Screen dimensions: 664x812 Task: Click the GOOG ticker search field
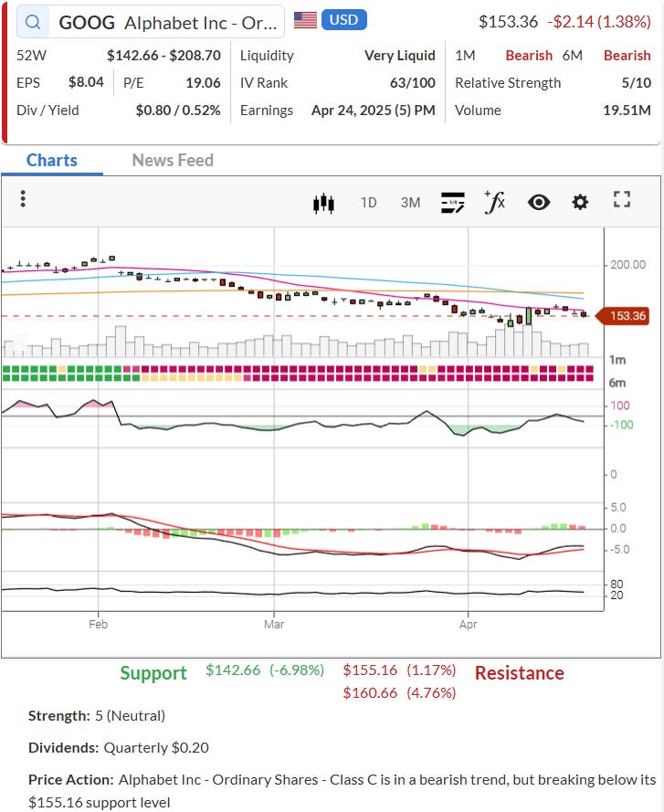tap(151, 22)
